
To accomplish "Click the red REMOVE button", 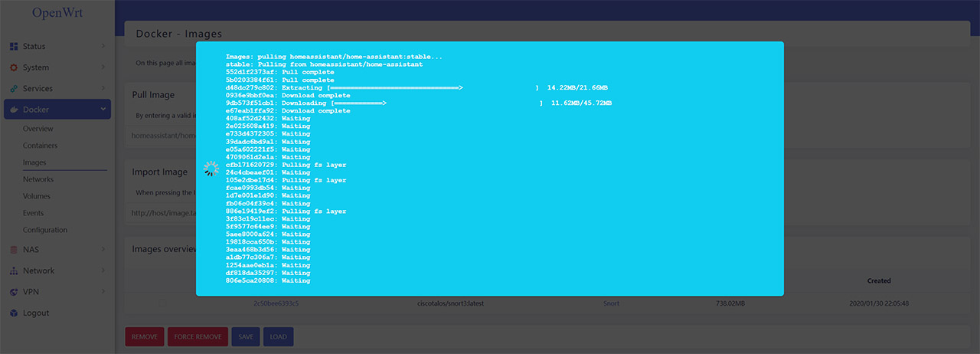I will click(144, 336).
